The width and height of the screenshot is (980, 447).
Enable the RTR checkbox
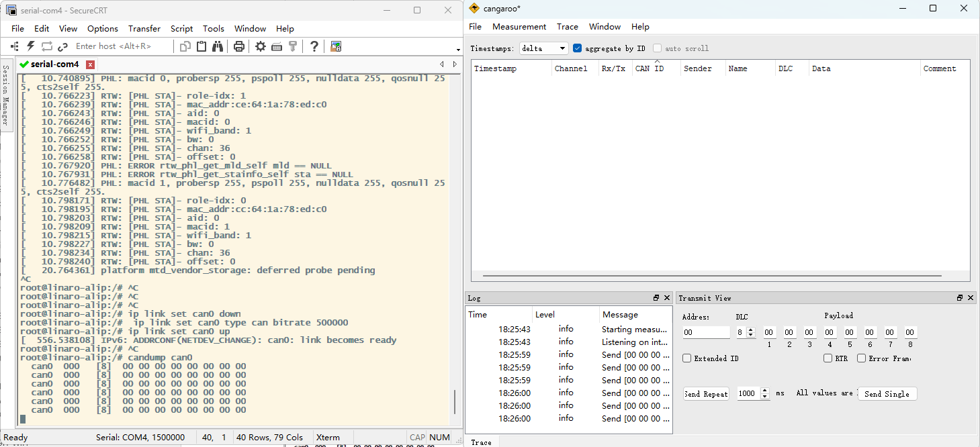point(828,358)
